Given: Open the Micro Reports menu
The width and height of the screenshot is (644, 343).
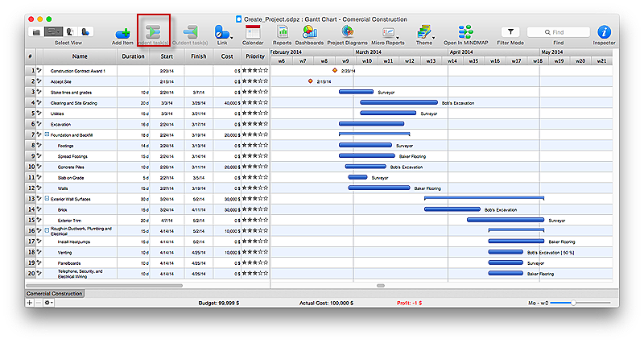Looking at the screenshot, I should 389,31.
